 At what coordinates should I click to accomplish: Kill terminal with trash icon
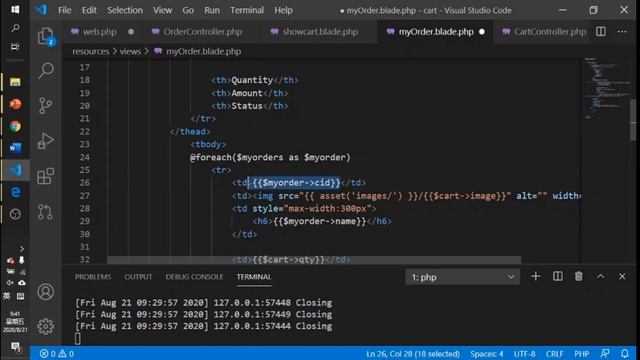(579, 276)
